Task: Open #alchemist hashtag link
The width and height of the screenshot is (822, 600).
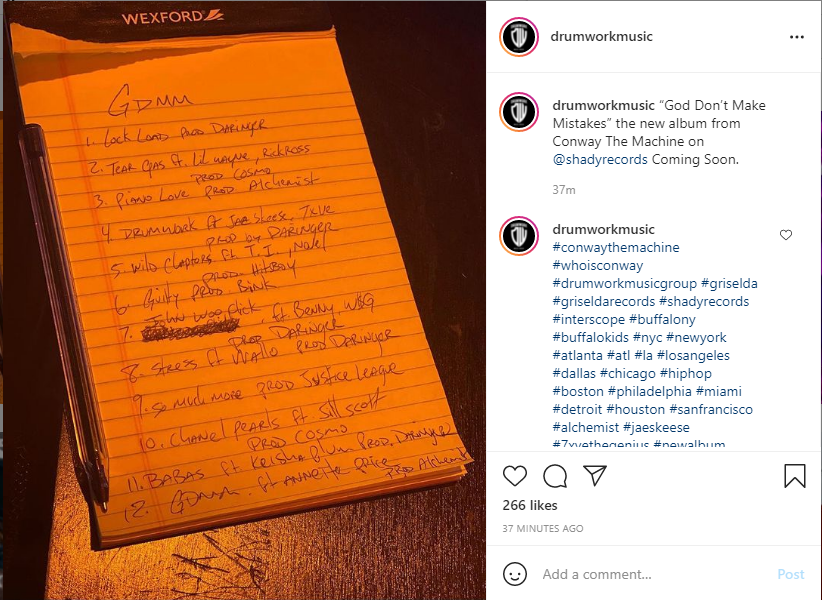Action: tap(586, 427)
